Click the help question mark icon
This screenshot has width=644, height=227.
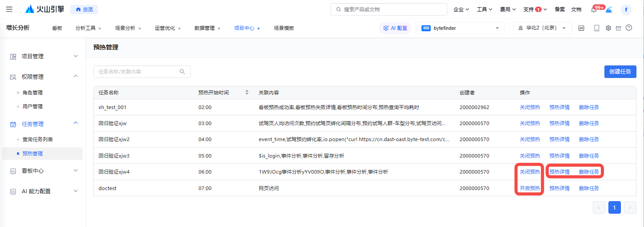point(629,28)
